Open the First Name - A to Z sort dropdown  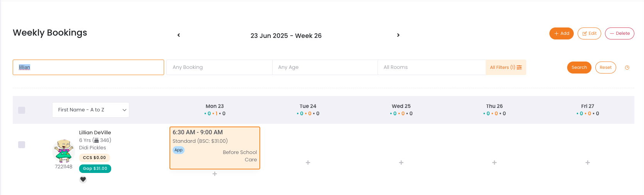click(91, 110)
